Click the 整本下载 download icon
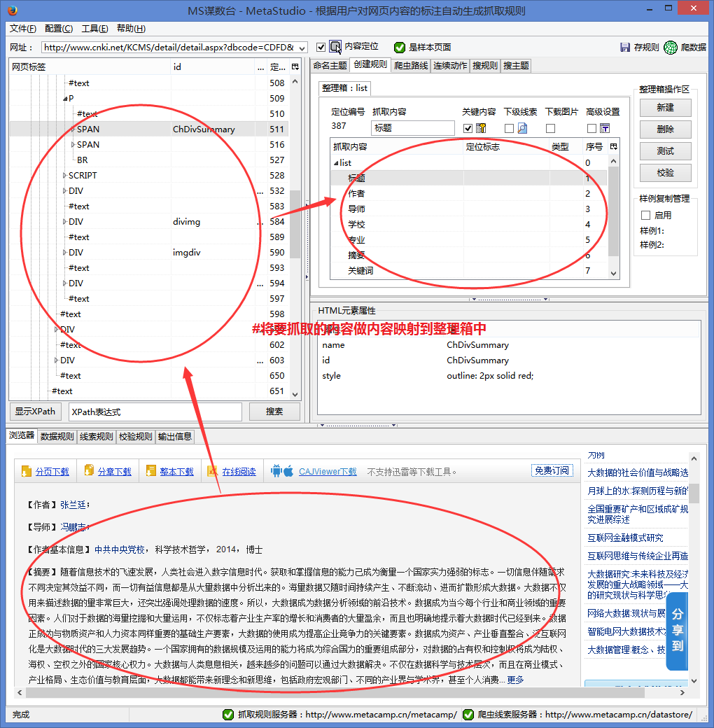This screenshot has height=728, width=714. click(x=151, y=471)
